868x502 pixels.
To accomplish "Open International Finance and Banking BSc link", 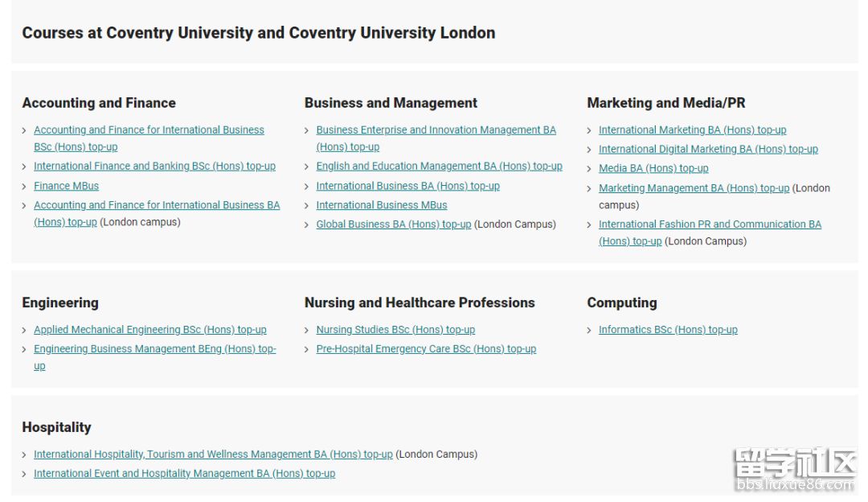I will (154, 167).
